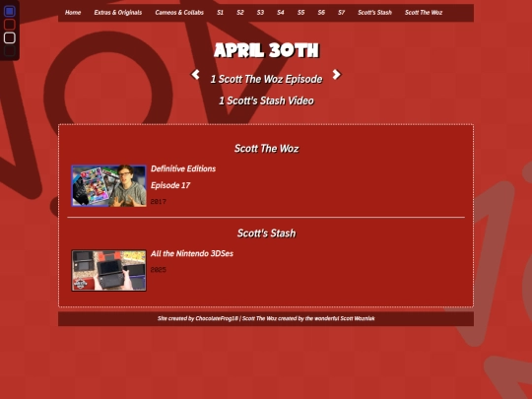Click the Scott's Stash section heading
The image size is (532, 399).
[x=266, y=233]
